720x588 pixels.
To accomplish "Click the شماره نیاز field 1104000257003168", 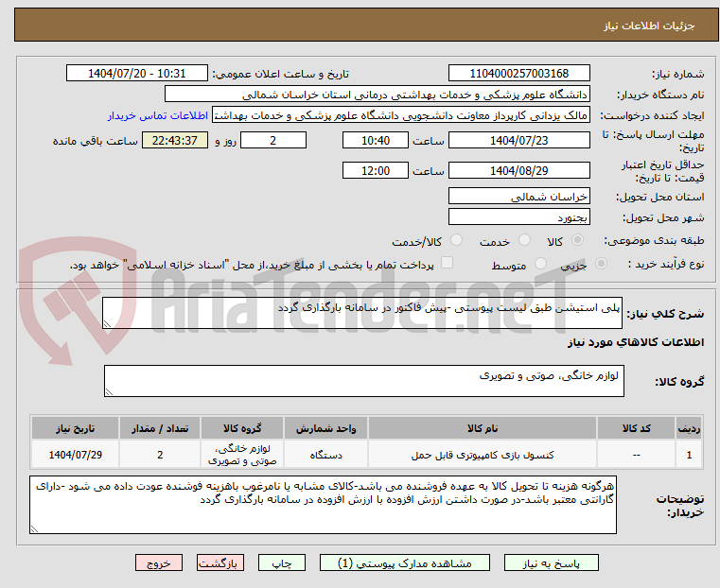I will 518,74.
